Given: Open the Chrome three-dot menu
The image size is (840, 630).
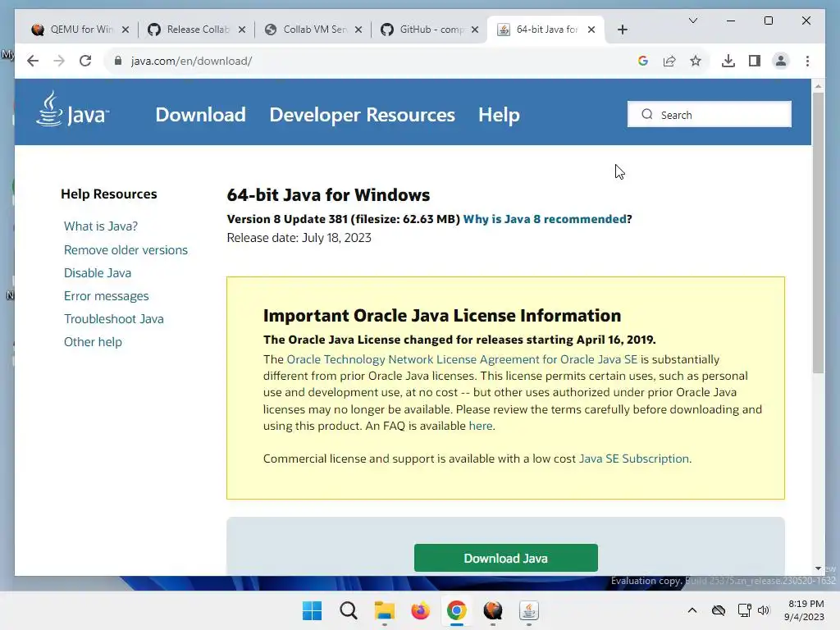Looking at the screenshot, I should (807, 61).
